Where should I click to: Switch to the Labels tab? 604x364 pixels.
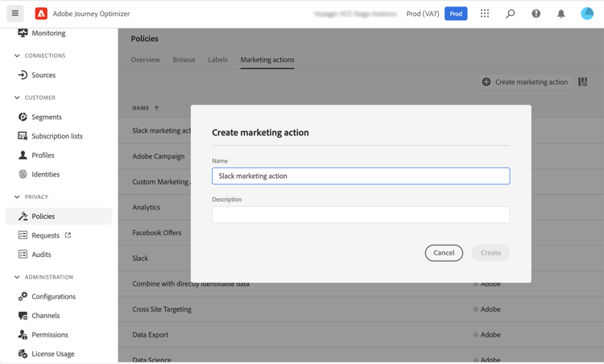[217, 60]
